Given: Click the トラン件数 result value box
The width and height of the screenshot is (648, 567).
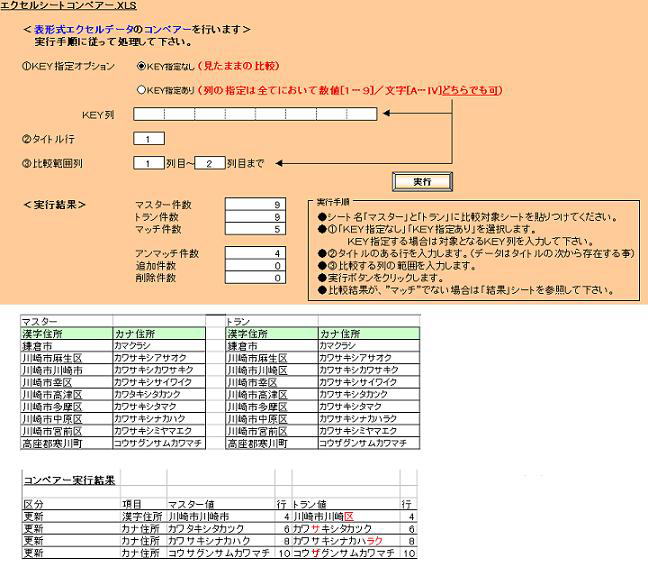Looking at the screenshot, I should (256, 216).
